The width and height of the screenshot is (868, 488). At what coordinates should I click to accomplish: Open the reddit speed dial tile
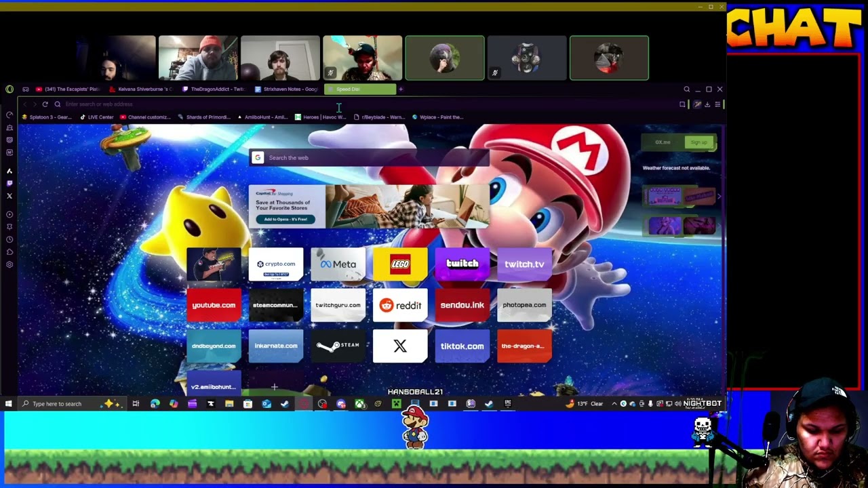click(x=400, y=305)
